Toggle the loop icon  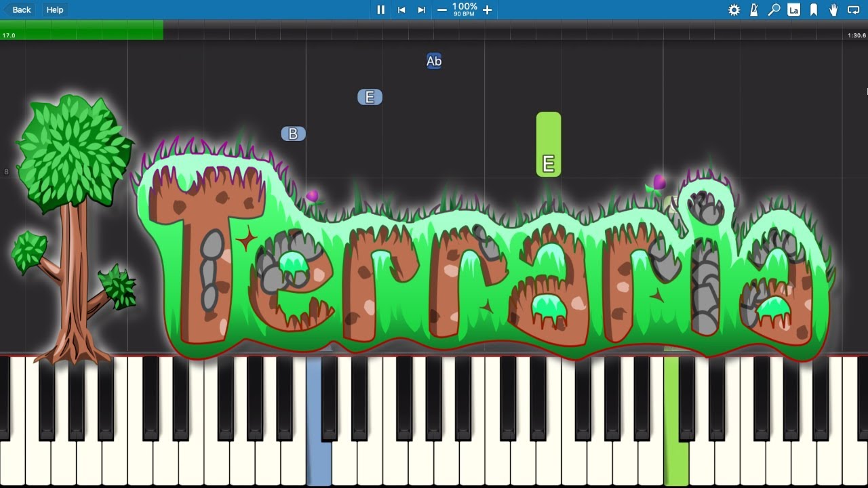tap(854, 9)
